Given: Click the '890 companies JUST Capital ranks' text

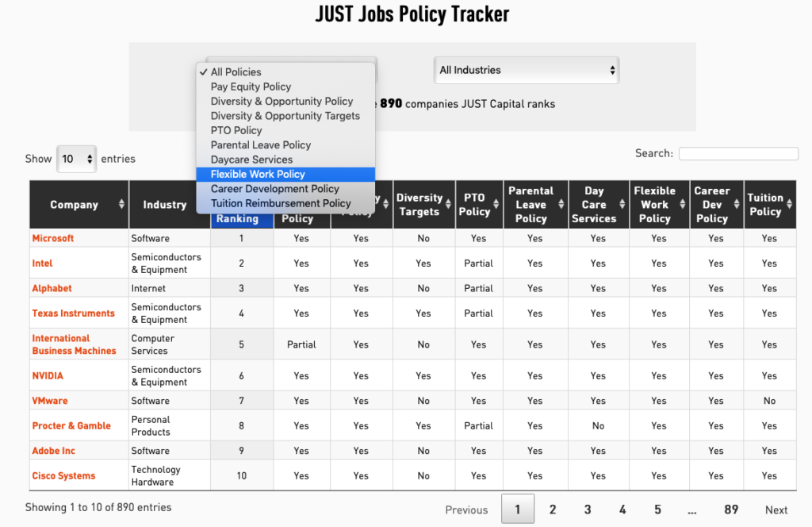Looking at the screenshot, I should click(467, 104).
